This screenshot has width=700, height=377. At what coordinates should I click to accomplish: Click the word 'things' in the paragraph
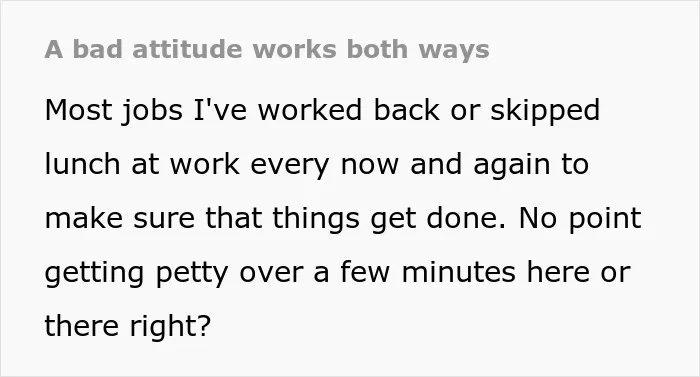point(316,219)
